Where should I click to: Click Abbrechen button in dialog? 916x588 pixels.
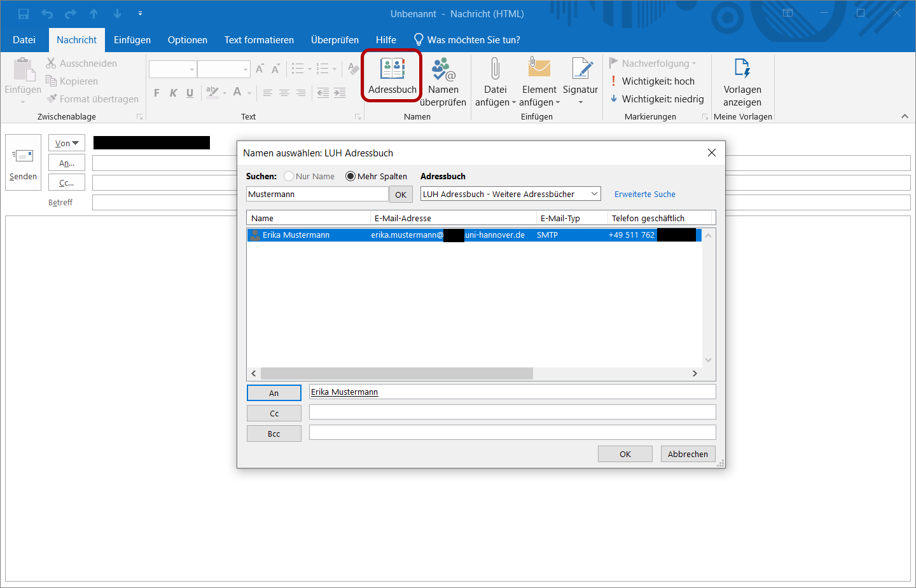pyautogui.click(x=688, y=454)
